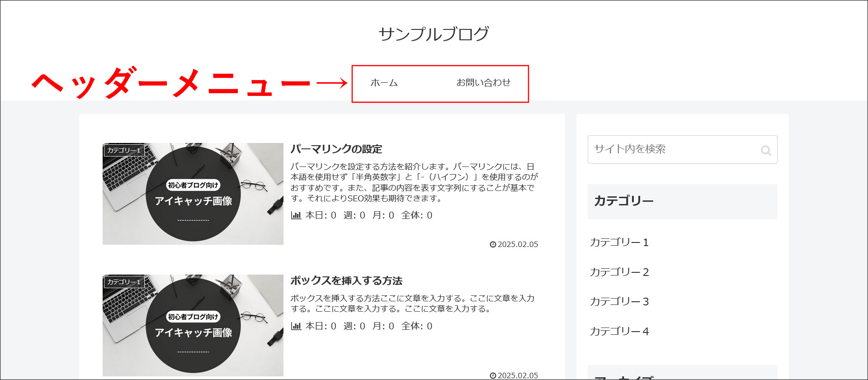The height and width of the screenshot is (380, 868).
Task: Click the first post's date 2025.02.05
Action: point(518,244)
